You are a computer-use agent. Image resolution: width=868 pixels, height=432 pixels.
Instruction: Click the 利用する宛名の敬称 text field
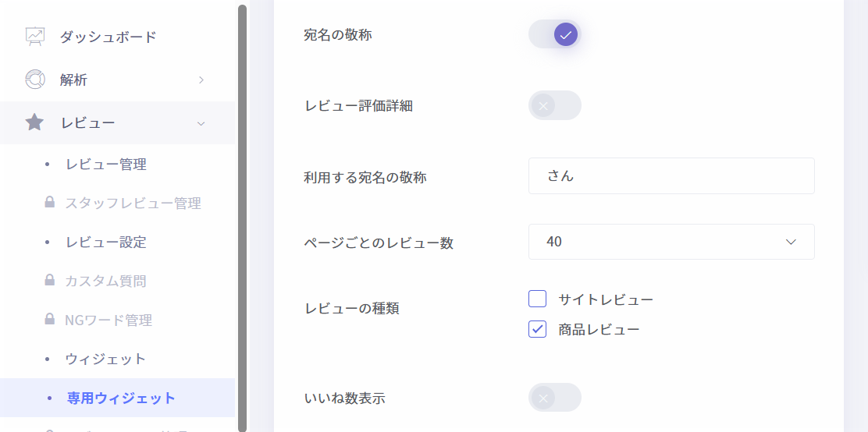pyautogui.click(x=671, y=176)
